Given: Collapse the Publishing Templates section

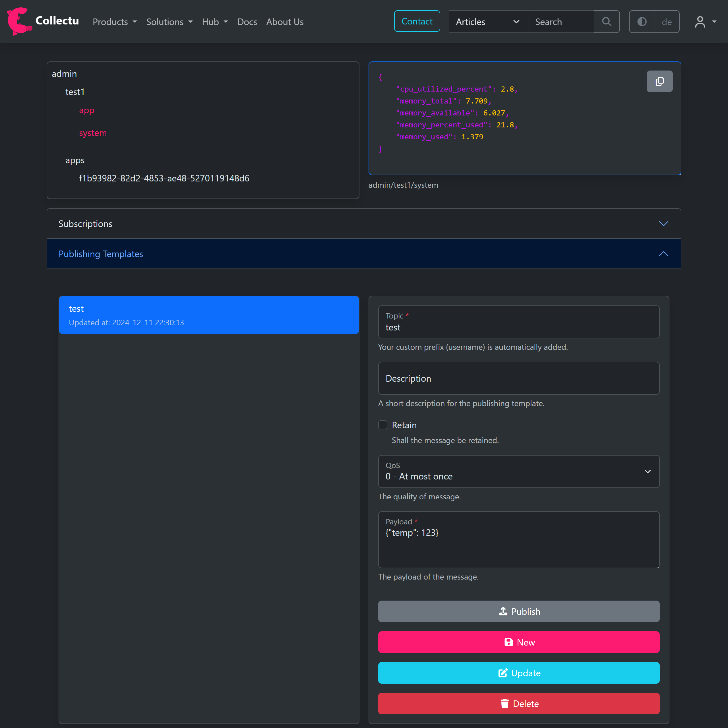Looking at the screenshot, I should point(364,254).
